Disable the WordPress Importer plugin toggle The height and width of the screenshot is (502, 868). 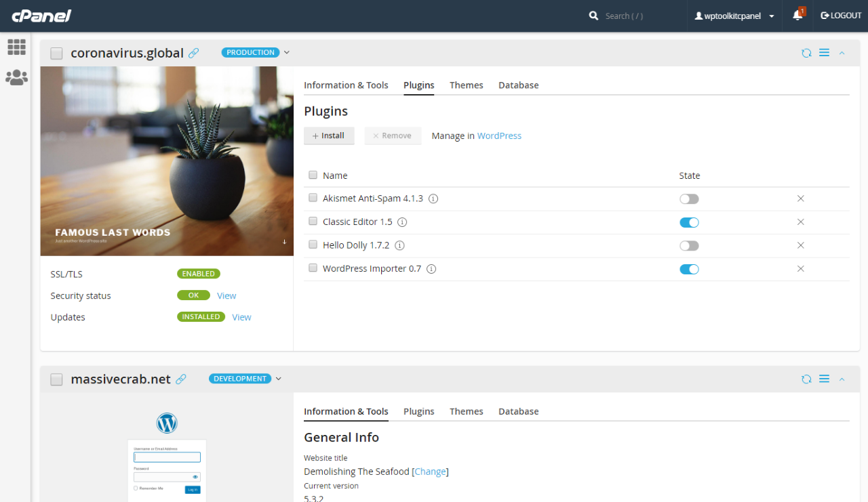coord(689,269)
